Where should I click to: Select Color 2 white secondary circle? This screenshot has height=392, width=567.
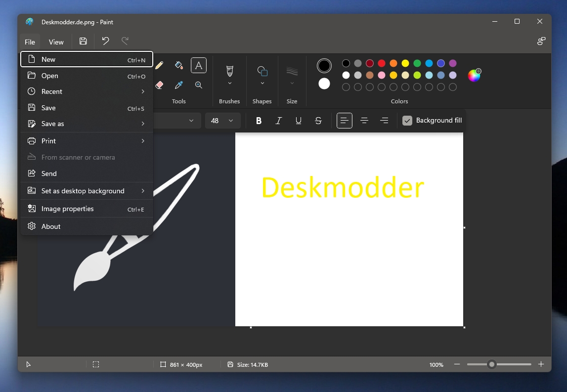click(x=324, y=84)
